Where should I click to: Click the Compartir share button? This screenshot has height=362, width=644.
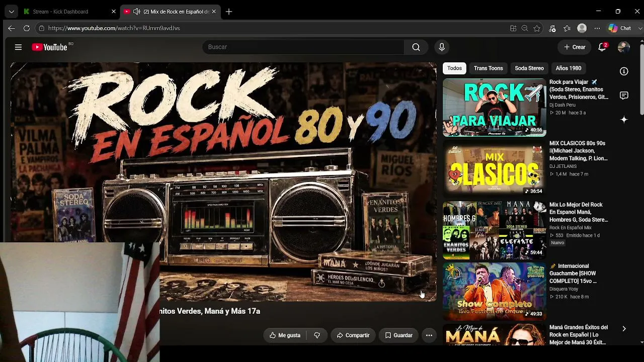tap(353, 335)
